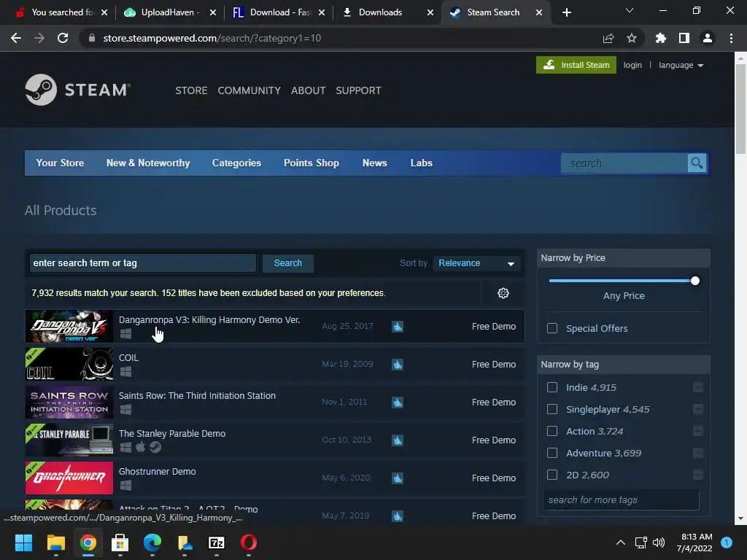Exclude the Indie tag with minus button

(x=698, y=387)
